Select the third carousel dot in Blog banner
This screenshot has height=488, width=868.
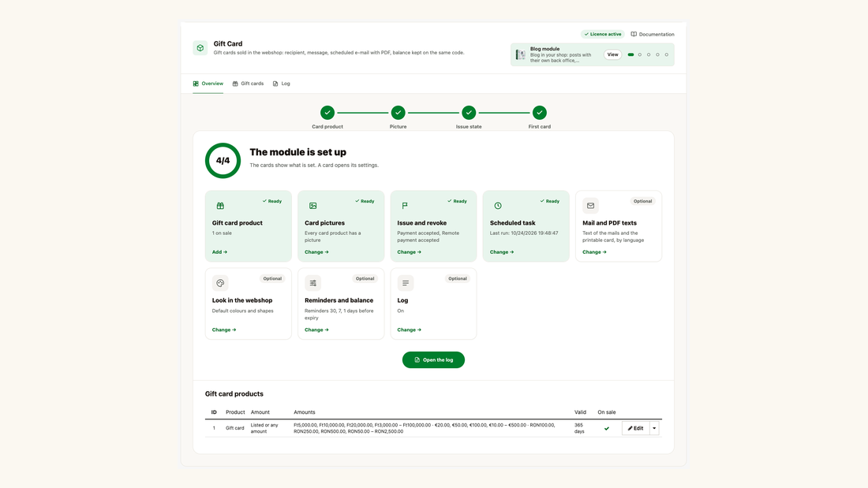point(649,54)
